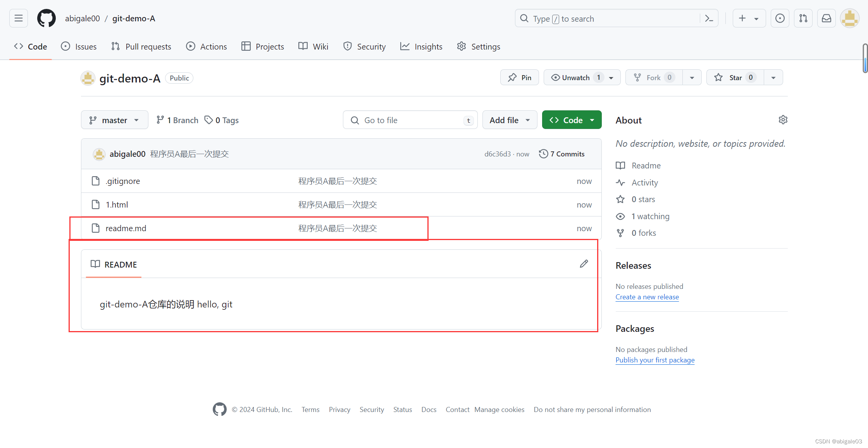This screenshot has width=868, height=448.
Task: Open the command palette terminal icon
Action: point(709,18)
